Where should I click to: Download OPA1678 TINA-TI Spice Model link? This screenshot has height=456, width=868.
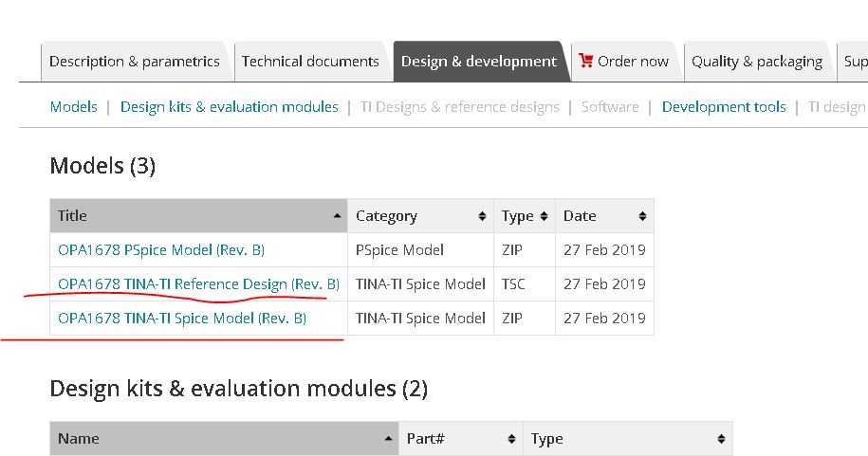(x=182, y=319)
